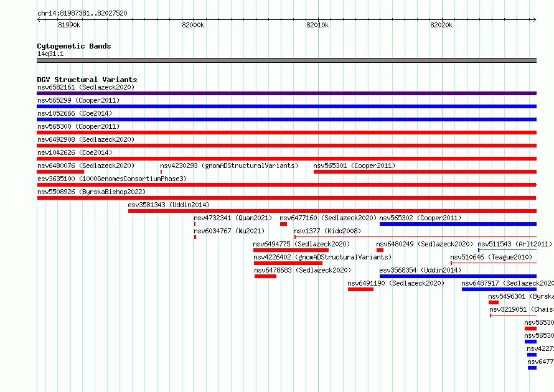Click nsv511543 (Arlt2011) label
The width and height of the screenshot is (554, 392).
click(x=514, y=244)
